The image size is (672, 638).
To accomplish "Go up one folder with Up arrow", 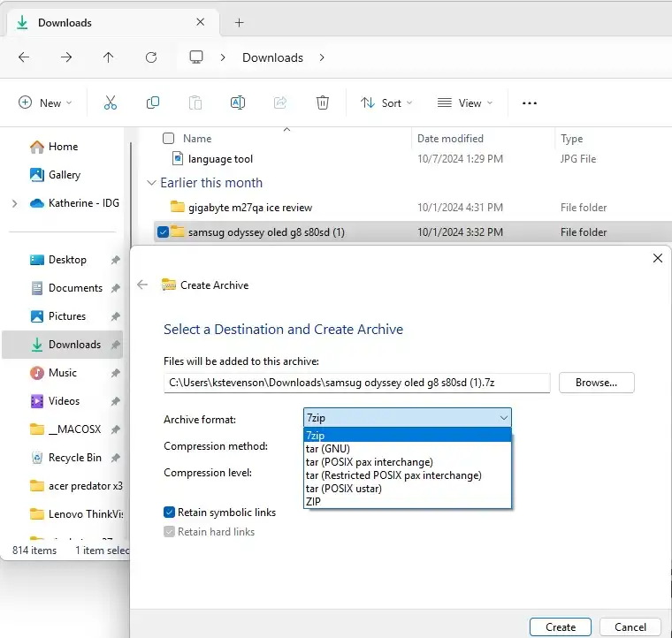I will click(x=109, y=57).
